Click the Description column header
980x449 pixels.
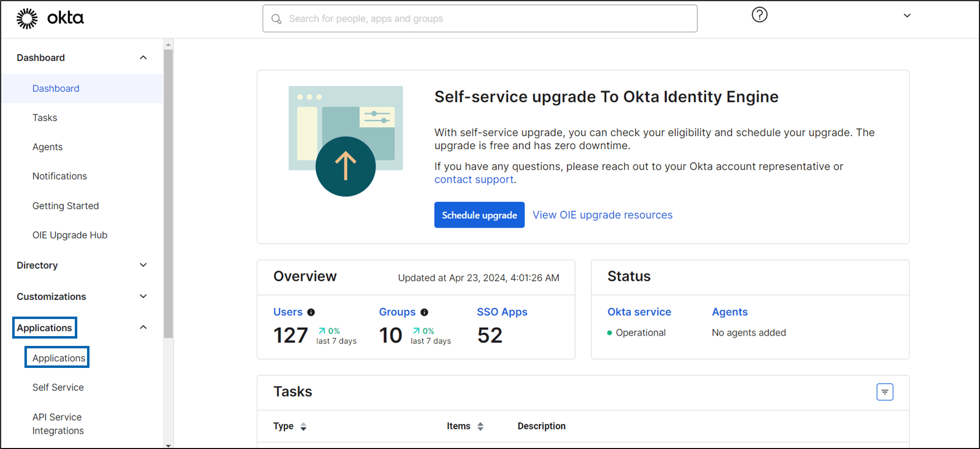pos(541,426)
